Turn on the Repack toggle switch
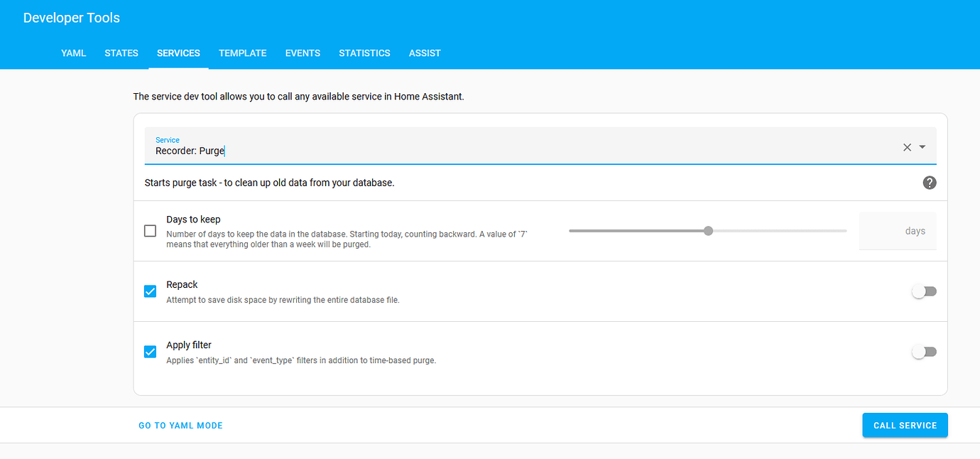980x459 pixels. point(924,291)
